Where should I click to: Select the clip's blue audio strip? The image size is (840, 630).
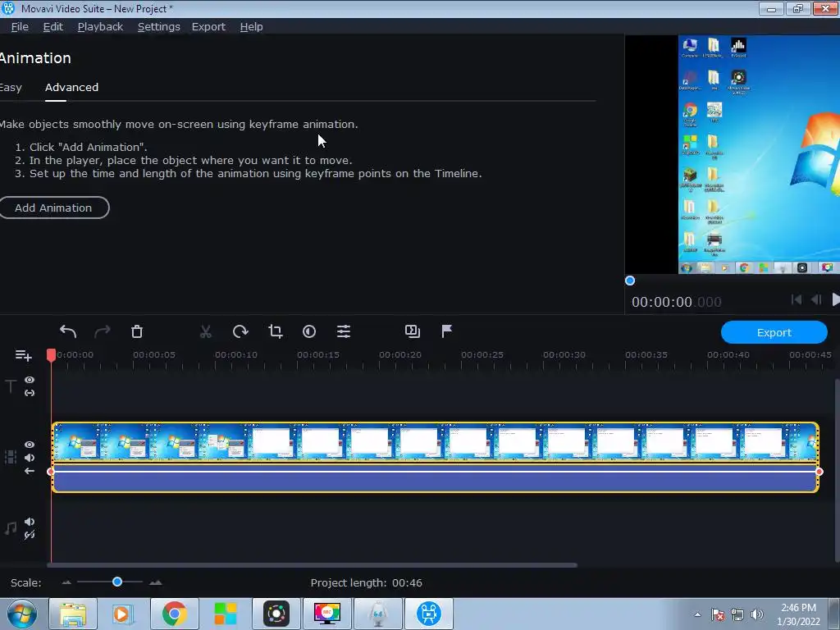pos(435,477)
